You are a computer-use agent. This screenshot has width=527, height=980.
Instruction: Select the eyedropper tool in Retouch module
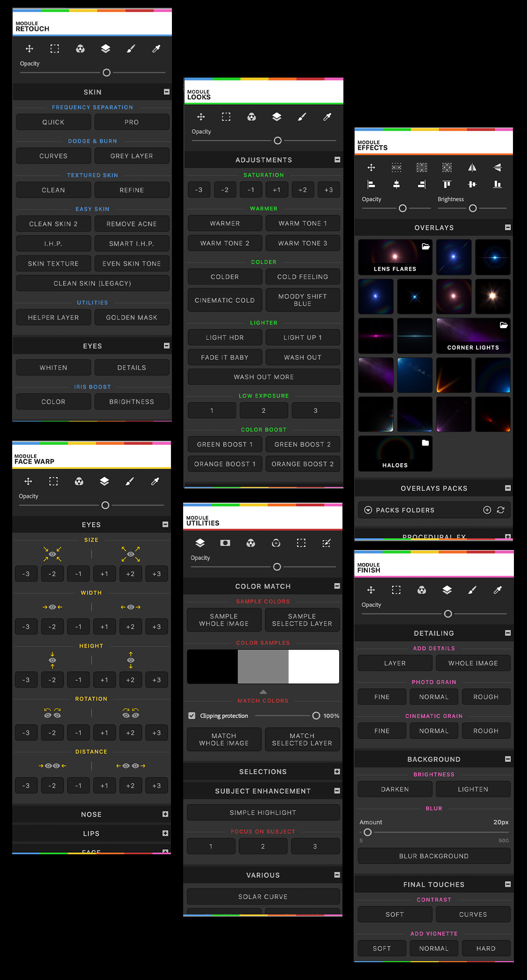[x=157, y=49]
